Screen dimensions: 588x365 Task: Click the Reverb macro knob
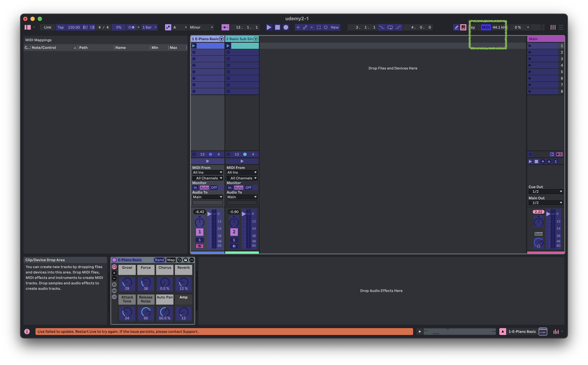[183, 283]
